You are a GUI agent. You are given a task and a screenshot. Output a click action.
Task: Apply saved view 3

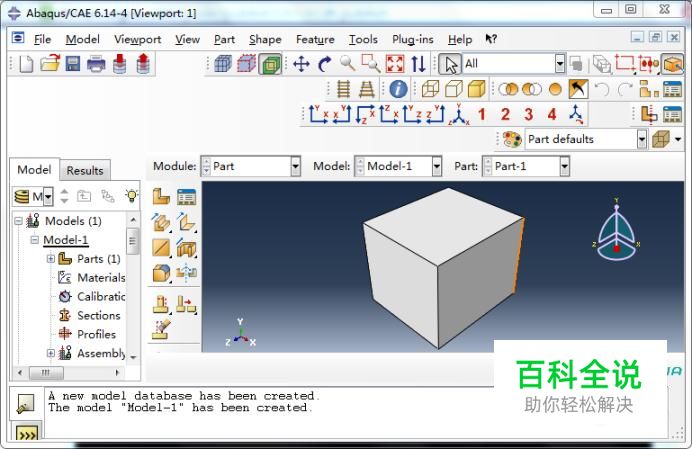[x=528, y=114]
